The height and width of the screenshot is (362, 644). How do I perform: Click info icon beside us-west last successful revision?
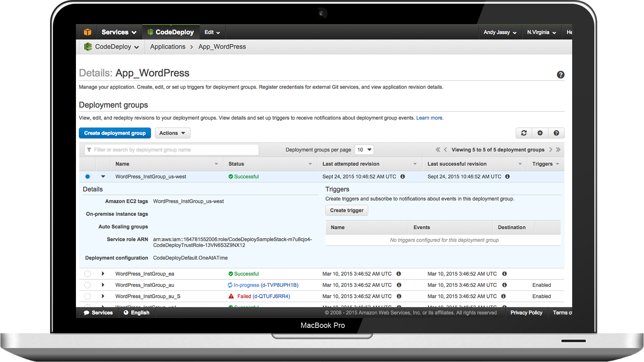pyautogui.click(x=508, y=177)
